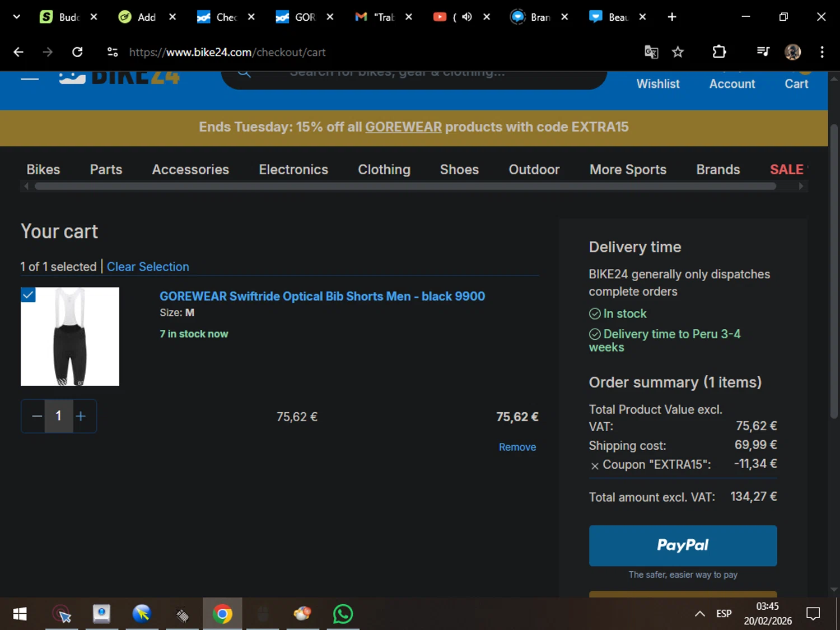840x630 pixels.
Task: Mute the YouTube tab speaker icon
Action: (467, 17)
